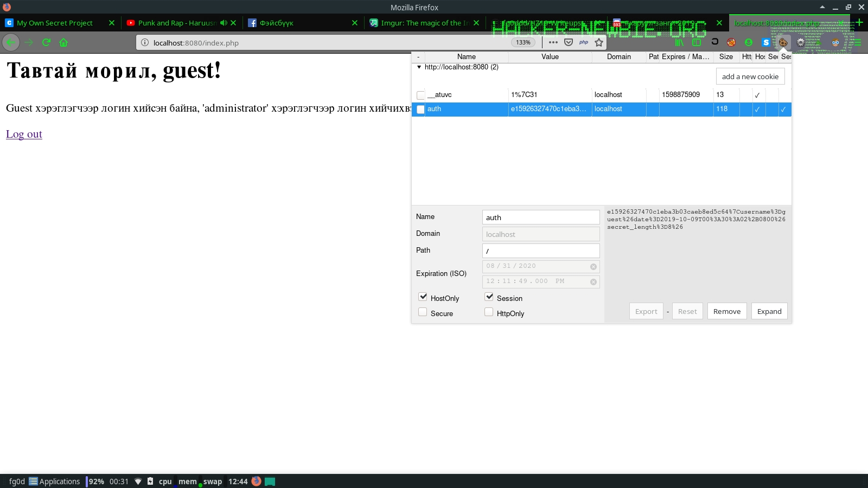The height and width of the screenshot is (488, 868).
Task: Uncheck the Session checkbox
Action: [x=489, y=297]
